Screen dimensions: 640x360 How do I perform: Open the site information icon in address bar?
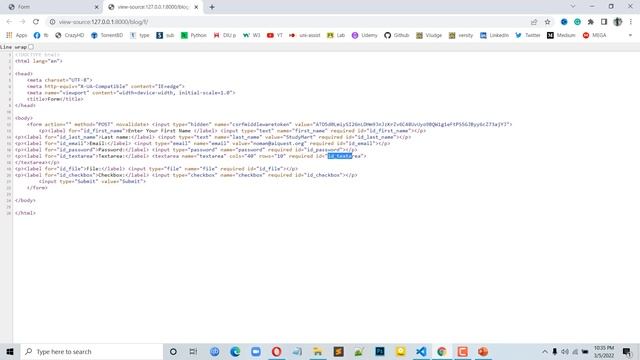[52, 22]
